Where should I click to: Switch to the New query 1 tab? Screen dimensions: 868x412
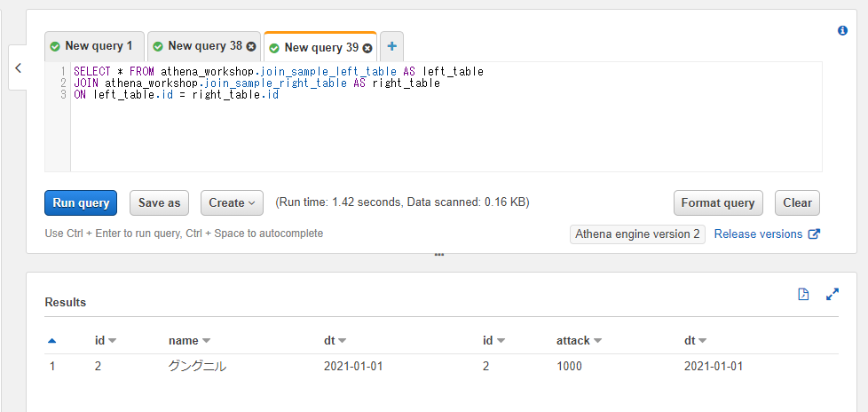click(94, 46)
